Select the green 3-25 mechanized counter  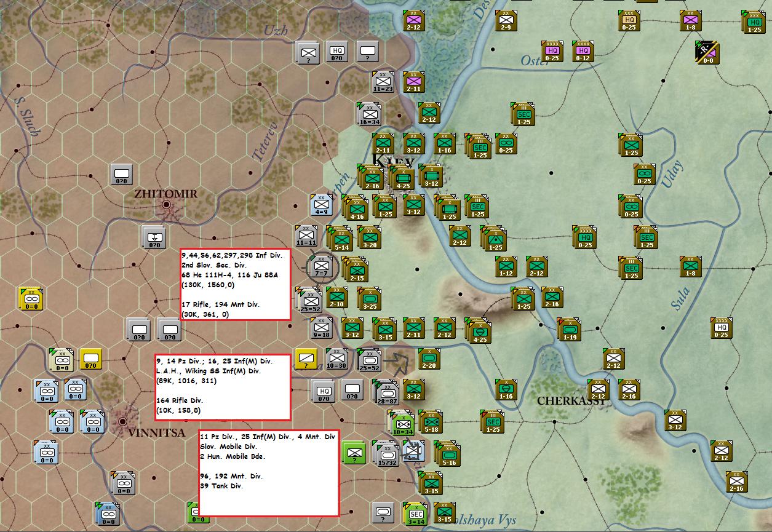[370, 298]
